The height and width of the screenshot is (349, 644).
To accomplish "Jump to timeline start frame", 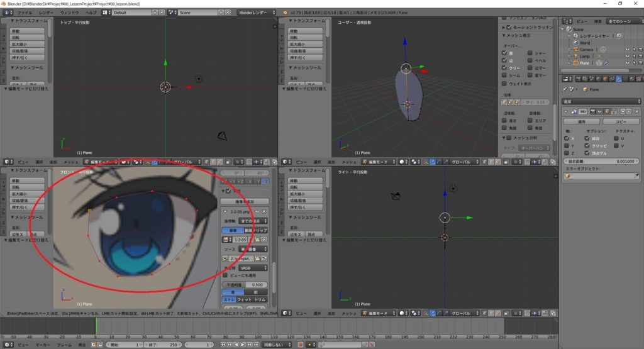I will [223, 345].
